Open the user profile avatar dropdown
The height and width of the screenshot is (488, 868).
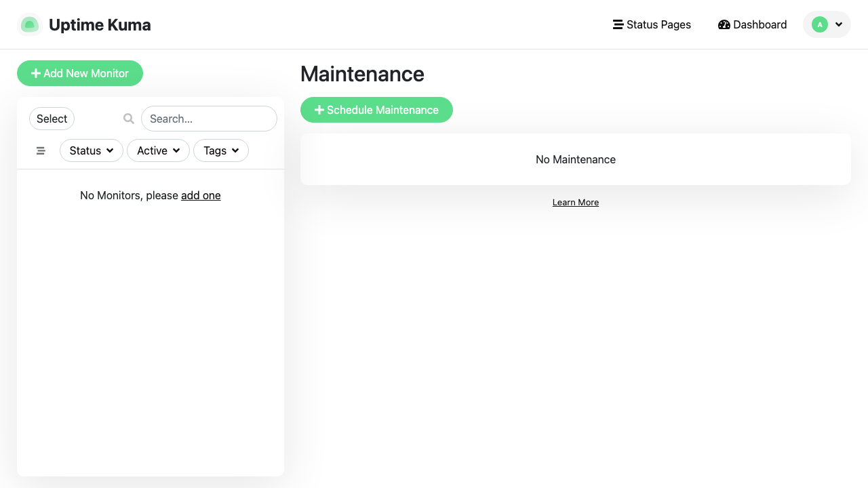click(827, 24)
